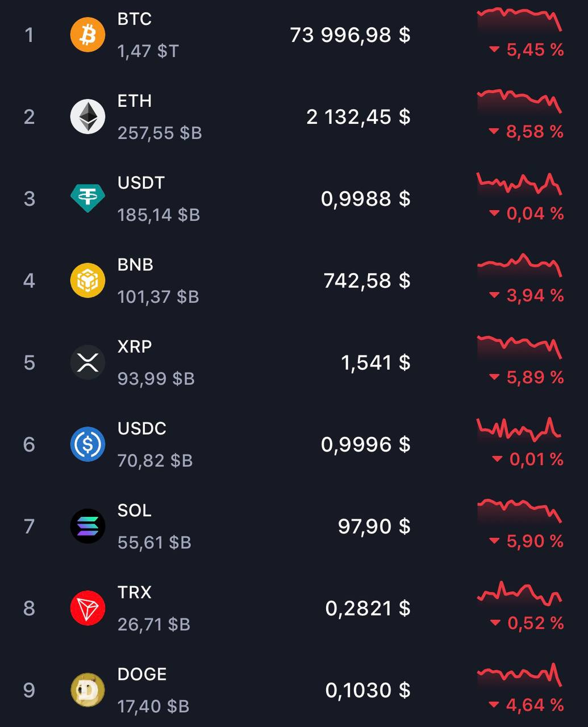
Task: Click the Dogecoin dog icon
Action: tap(87, 690)
